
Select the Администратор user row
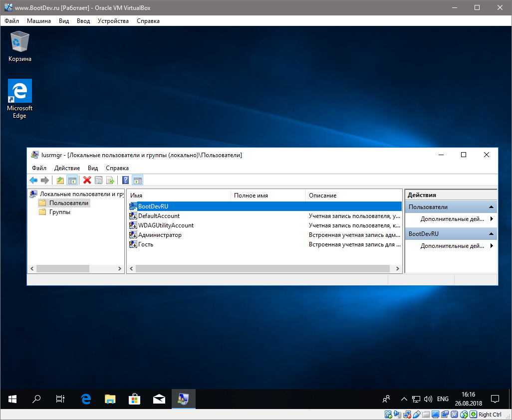point(265,234)
